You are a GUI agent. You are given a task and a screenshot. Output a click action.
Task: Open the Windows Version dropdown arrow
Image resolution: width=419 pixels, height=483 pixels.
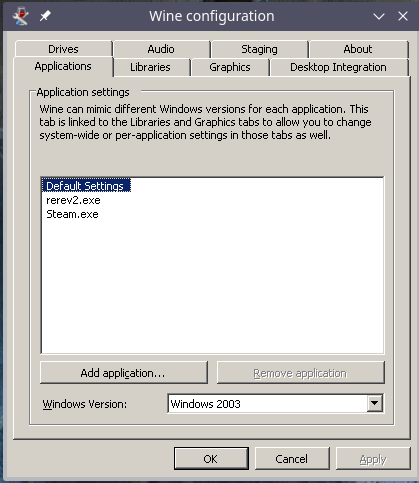(x=375, y=403)
